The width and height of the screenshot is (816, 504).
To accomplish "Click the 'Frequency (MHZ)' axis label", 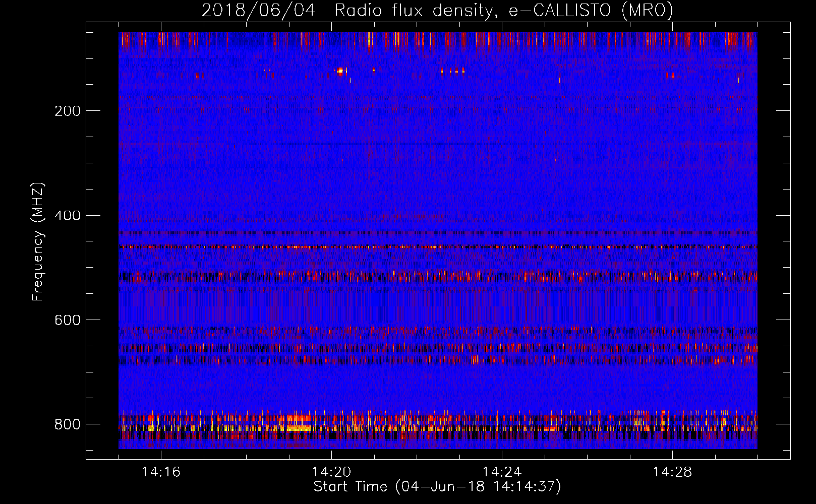I will [x=38, y=241].
